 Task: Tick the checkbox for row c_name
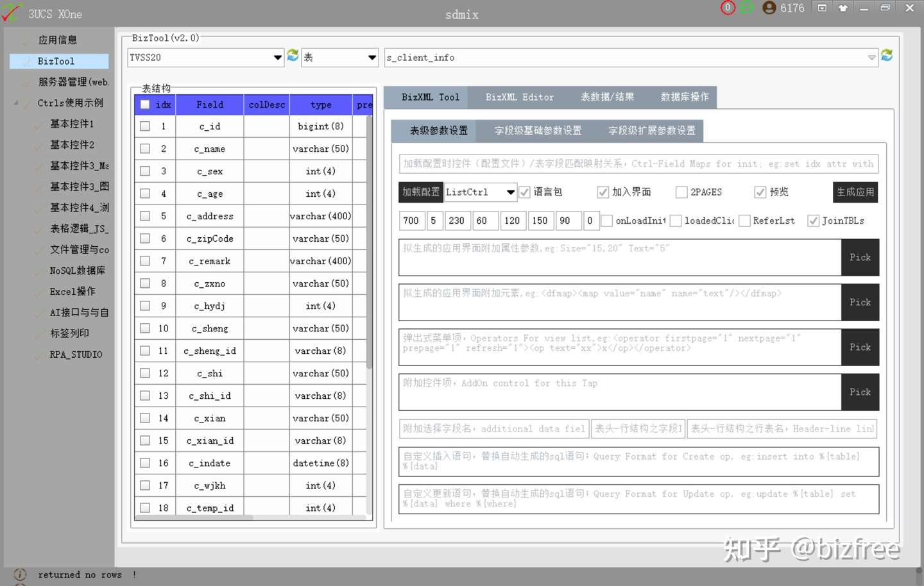pos(145,149)
